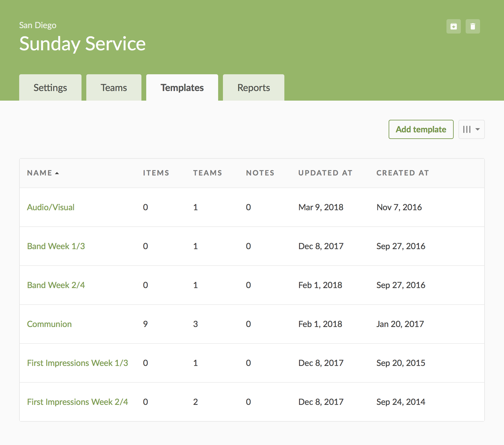504x445 pixels.
Task: Click Mar 9, 2018 updated date
Action: click(x=321, y=207)
